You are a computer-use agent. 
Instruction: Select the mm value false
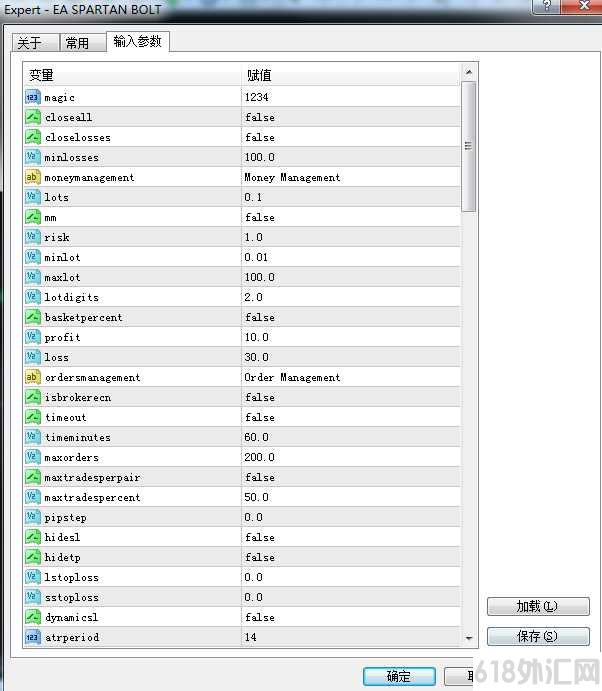pyautogui.click(x=260, y=217)
